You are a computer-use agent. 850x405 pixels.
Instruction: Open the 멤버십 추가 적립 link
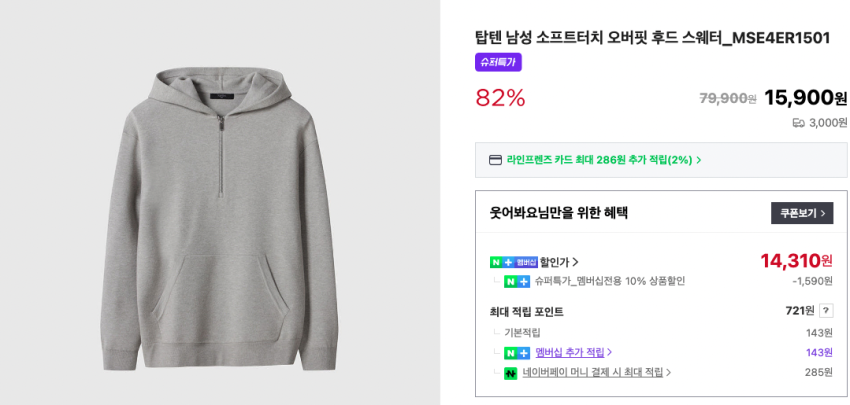pyautogui.click(x=569, y=353)
